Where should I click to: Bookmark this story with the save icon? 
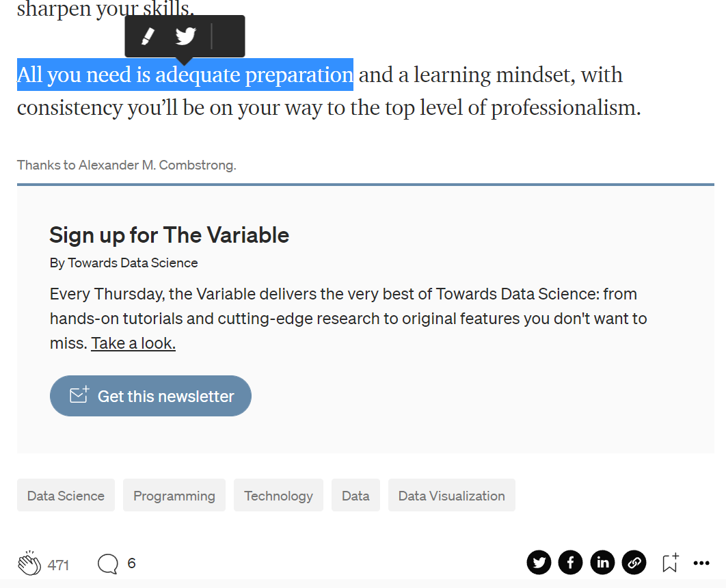tap(669, 563)
